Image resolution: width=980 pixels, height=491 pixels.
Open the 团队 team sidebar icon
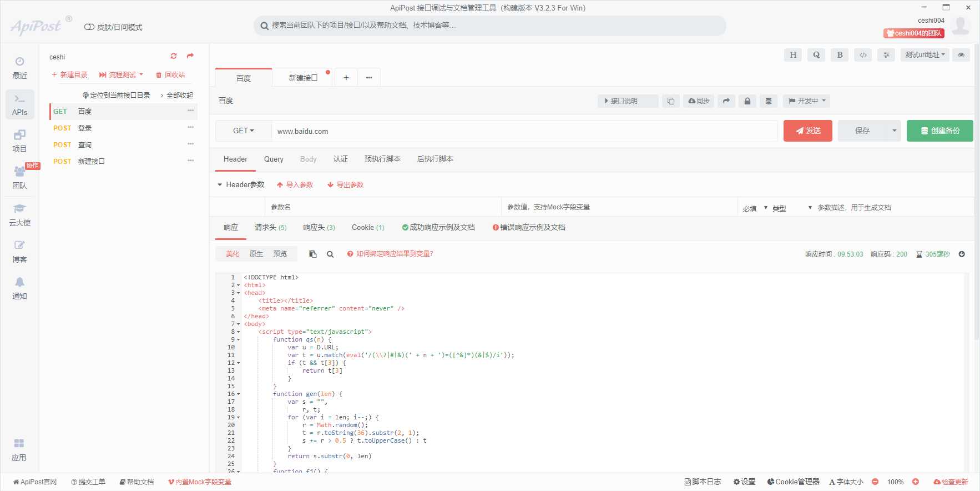point(19,178)
